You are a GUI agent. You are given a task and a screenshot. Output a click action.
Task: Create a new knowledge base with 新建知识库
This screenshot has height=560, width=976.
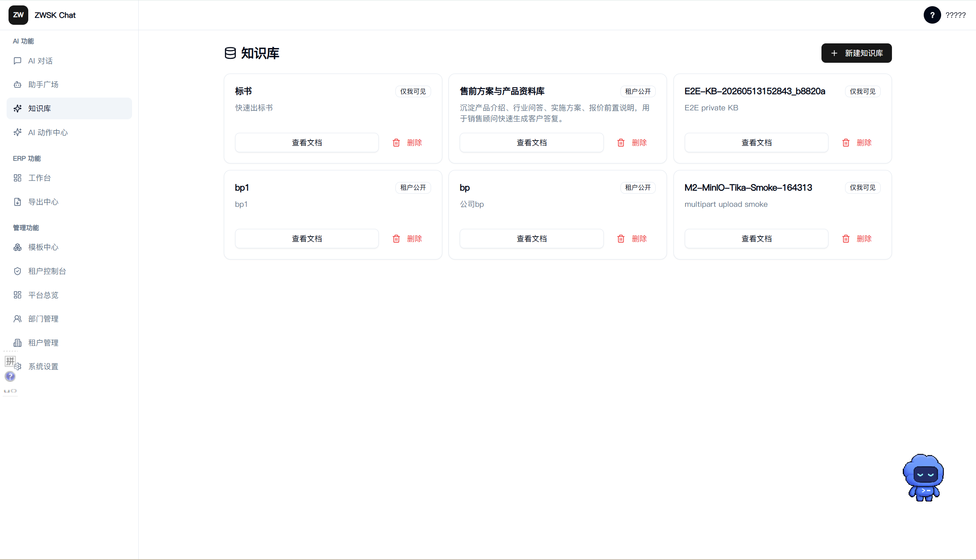point(856,53)
